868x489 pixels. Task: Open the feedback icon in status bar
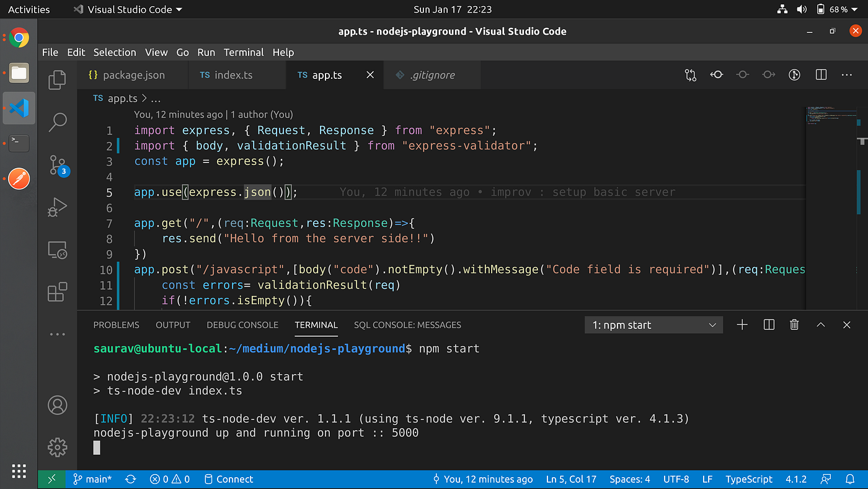(x=825, y=479)
